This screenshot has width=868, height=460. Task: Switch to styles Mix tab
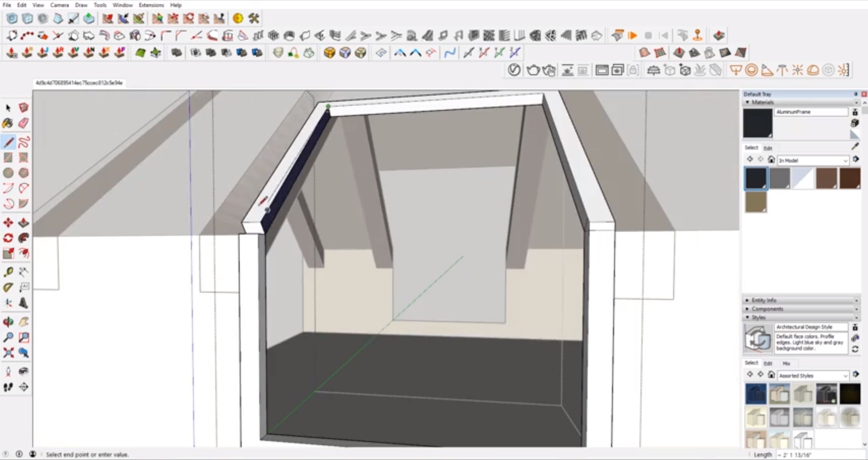pos(786,363)
